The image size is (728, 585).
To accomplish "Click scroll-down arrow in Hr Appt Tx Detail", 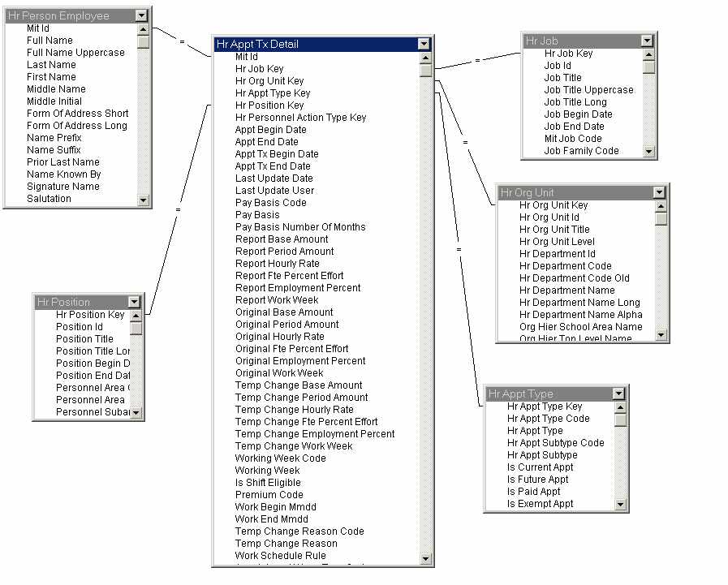I will (426, 558).
